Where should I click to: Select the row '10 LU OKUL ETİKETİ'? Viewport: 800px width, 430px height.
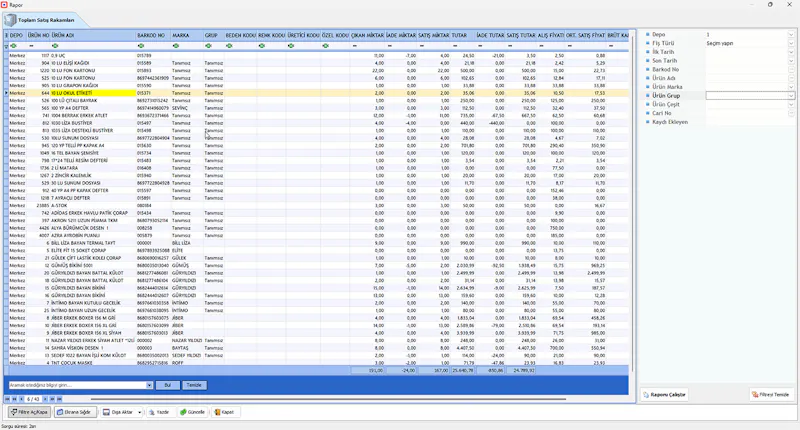click(319, 93)
